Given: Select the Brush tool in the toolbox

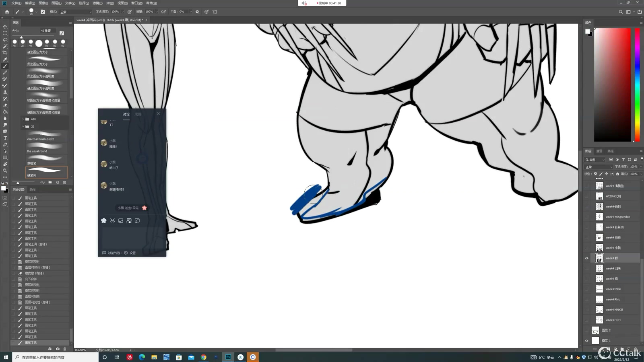Looking at the screenshot, I should 5,66.
